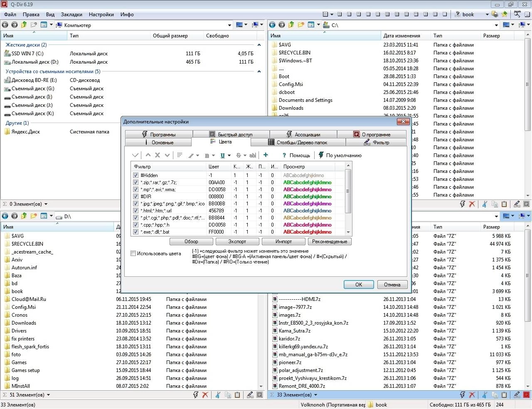Open the book quick-link dropdown
The image size is (532, 409).
coord(487,15)
